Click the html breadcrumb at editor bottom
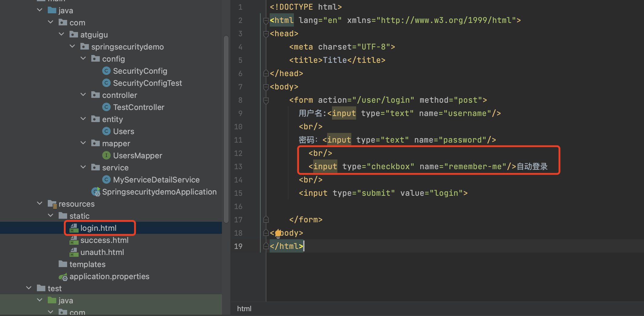Viewport: 644px width, 316px height. pyautogui.click(x=244, y=308)
